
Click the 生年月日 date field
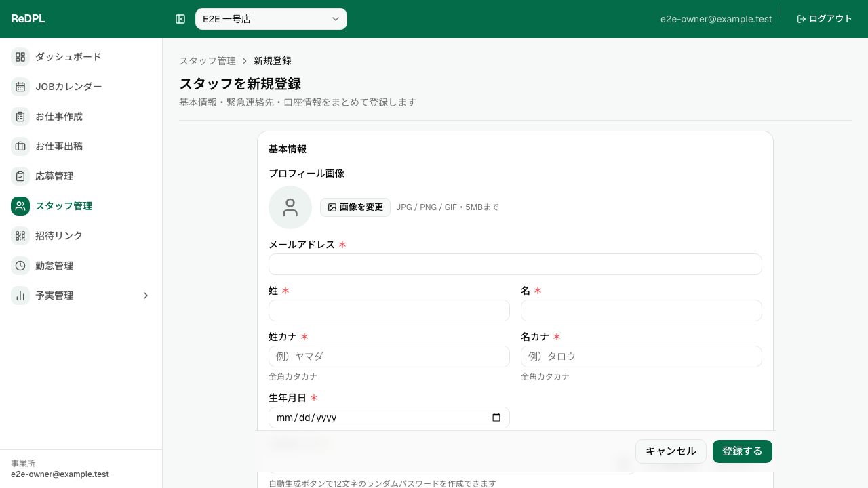(389, 418)
